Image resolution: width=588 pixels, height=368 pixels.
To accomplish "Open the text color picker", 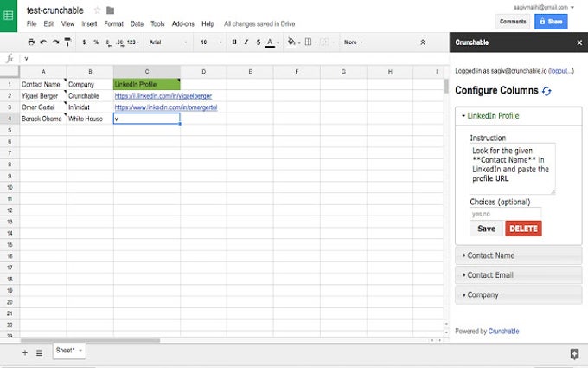I will 271,42.
